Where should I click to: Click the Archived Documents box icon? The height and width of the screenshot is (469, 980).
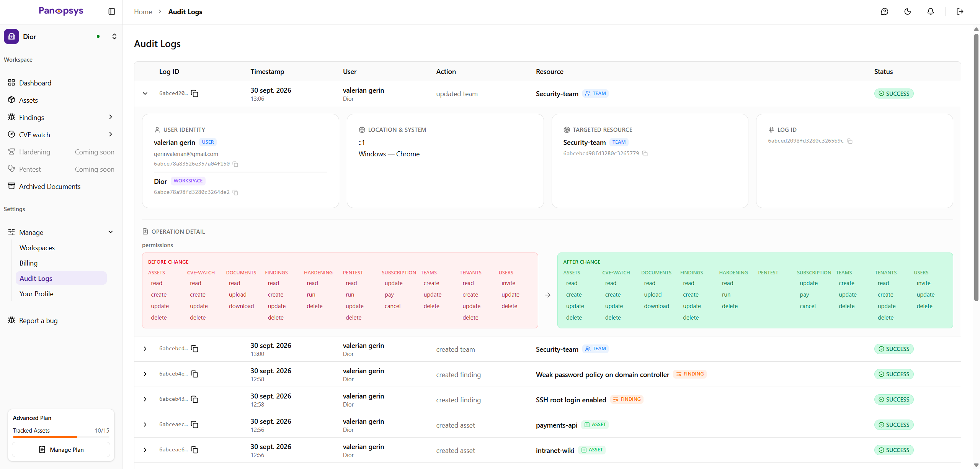pos(11,186)
